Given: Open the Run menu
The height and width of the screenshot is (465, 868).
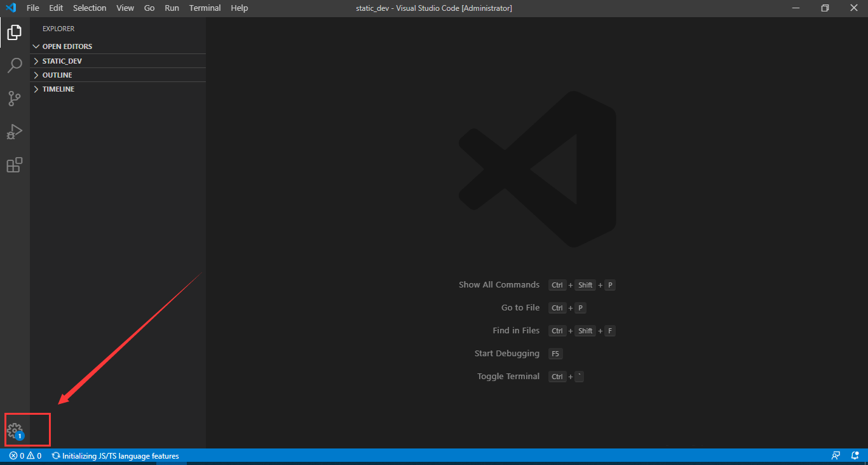Looking at the screenshot, I should coord(172,8).
